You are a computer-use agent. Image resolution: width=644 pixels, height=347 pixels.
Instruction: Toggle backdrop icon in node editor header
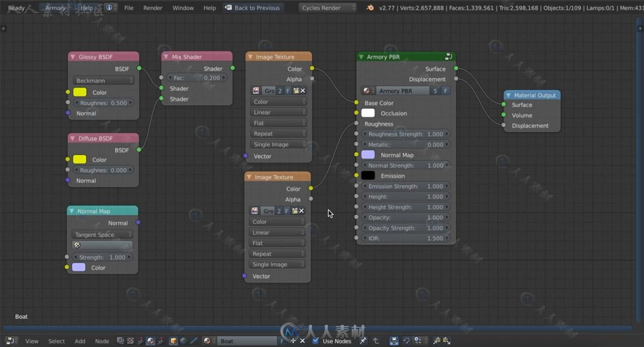click(394, 341)
